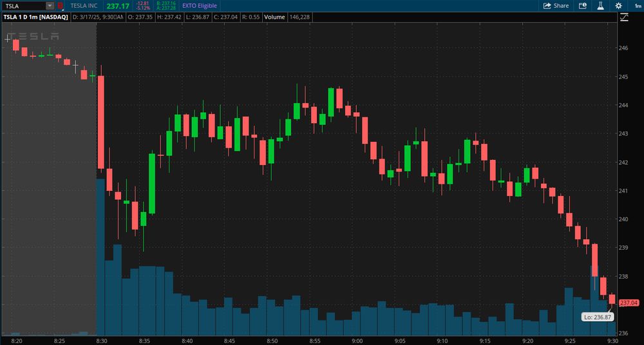Click the 243 price axis label
This screenshot has width=644, height=345.
[623, 133]
